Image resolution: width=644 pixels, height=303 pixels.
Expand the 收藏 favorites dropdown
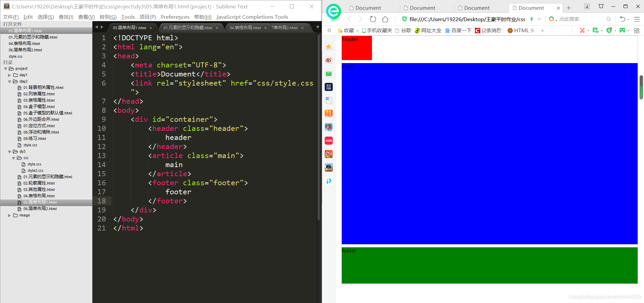[x=358, y=31]
